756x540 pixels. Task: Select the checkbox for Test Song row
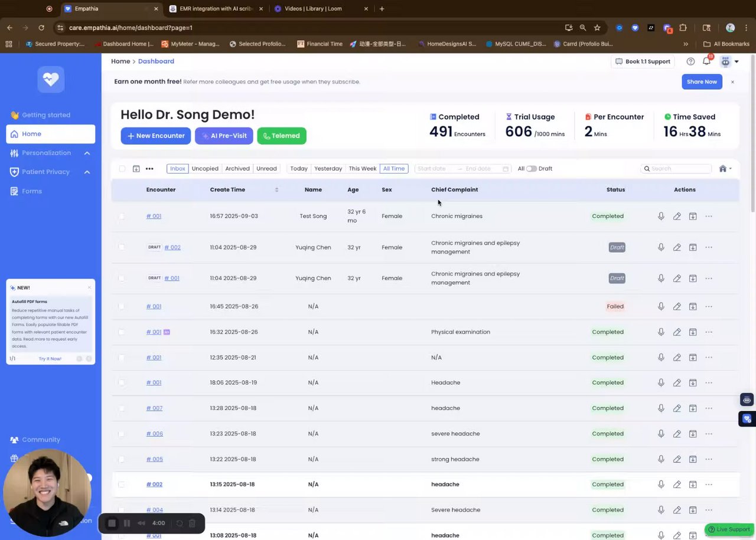point(122,216)
